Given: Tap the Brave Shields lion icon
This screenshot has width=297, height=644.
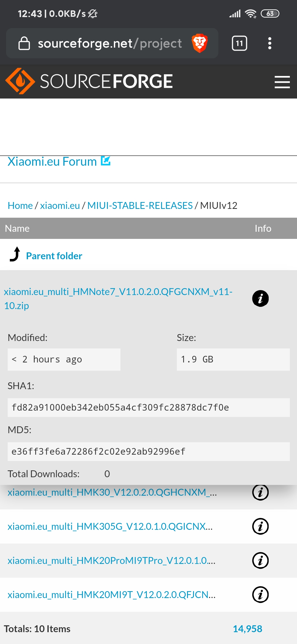Looking at the screenshot, I should pyautogui.click(x=199, y=43).
